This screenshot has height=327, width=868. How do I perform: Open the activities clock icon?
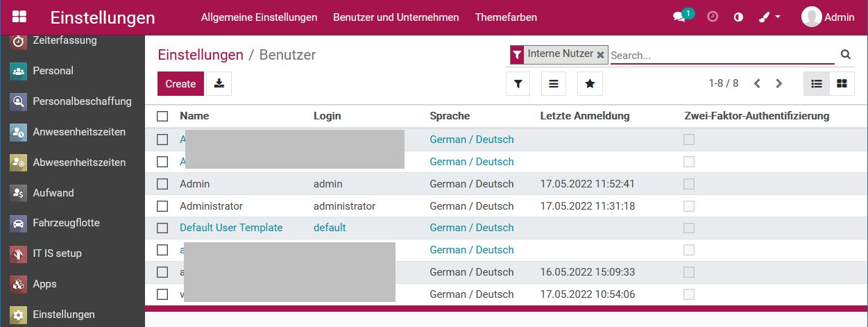point(713,17)
